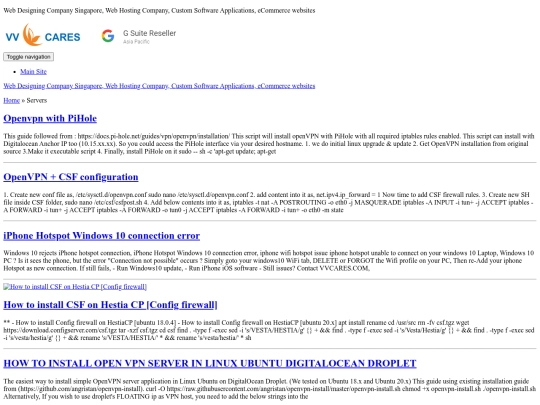The width and height of the screenshot is (540, 405).
Task: Open HOW TO INSTALL OPEN VPN SERVER article
Action: [210, 363]
